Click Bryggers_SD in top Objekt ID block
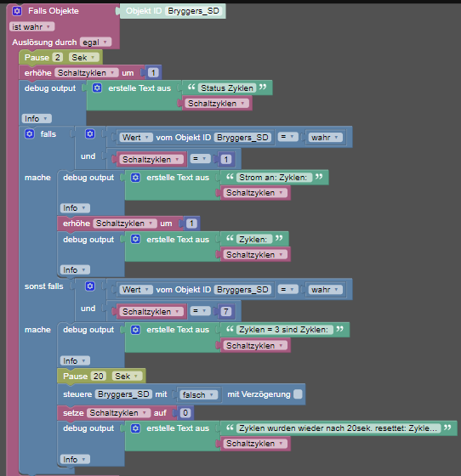Screen dimensions: 461x476 193,11
